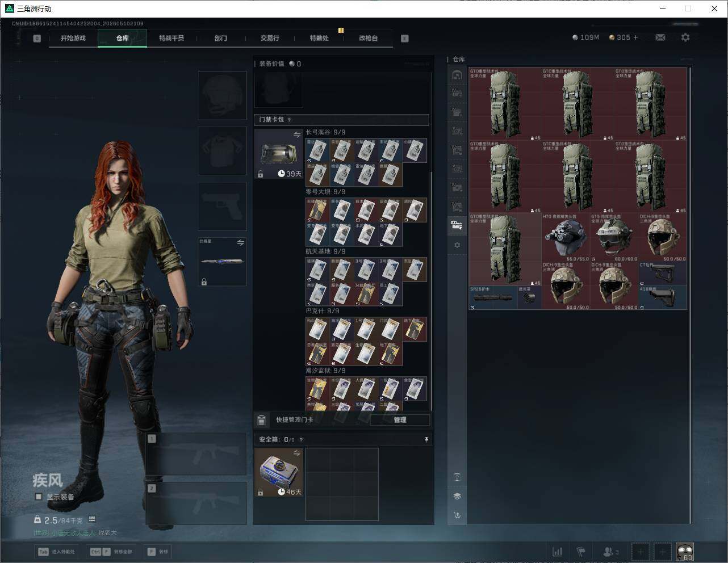Viewport: 728px width, 563px height.
Task: Click the 长弓溪谷: 9/9 label
Action: point(325,132)
